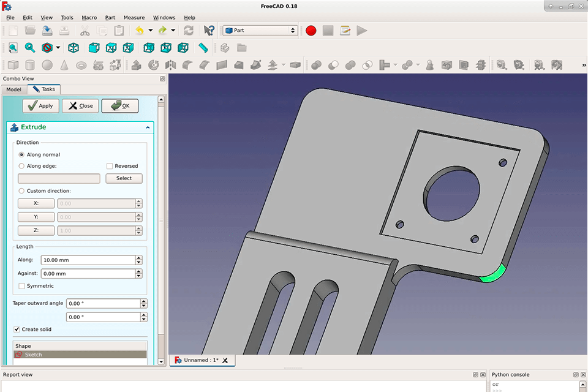Open the Measure menu
The height and width of the screenshot is (392, 588).
134,18
